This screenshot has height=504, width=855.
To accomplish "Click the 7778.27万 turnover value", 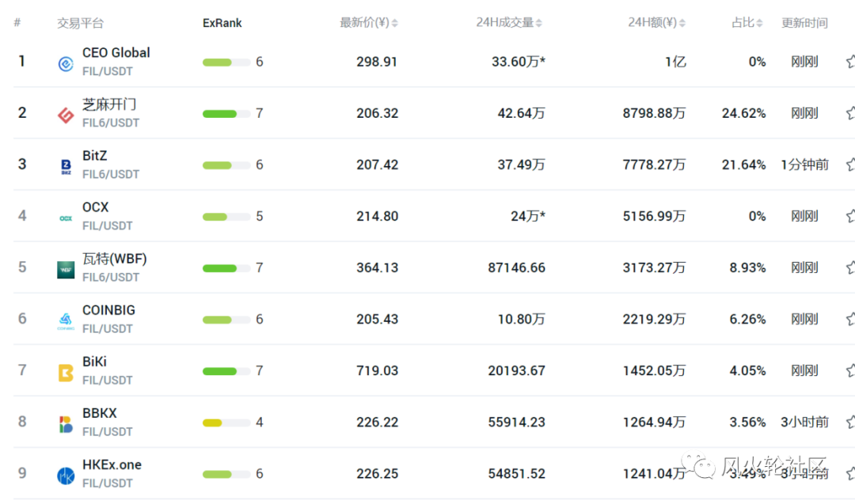I will click(654, 165).
